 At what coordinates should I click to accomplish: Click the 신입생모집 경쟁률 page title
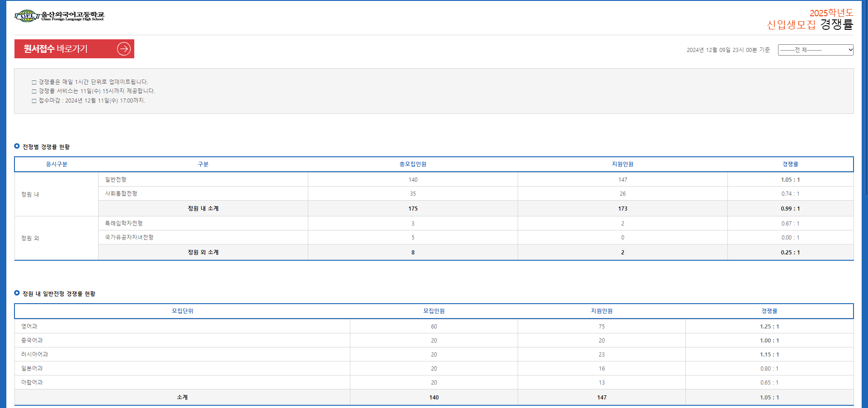tap(810, 24)
